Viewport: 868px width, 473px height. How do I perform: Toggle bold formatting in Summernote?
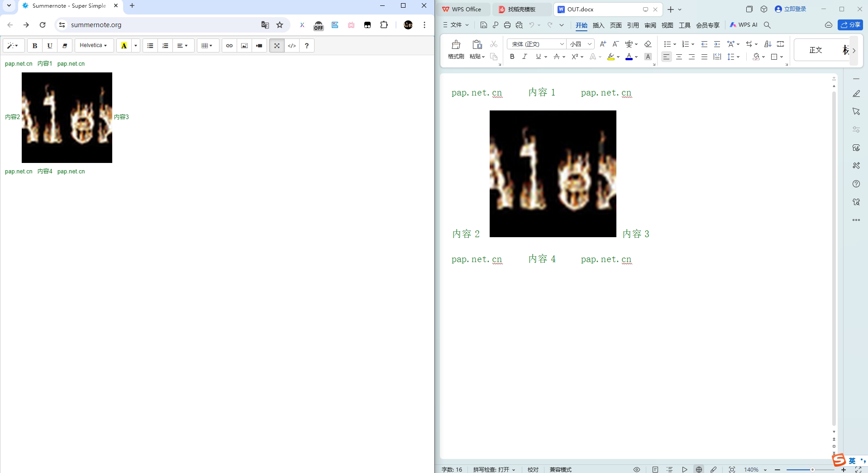[x=34, y=45]
